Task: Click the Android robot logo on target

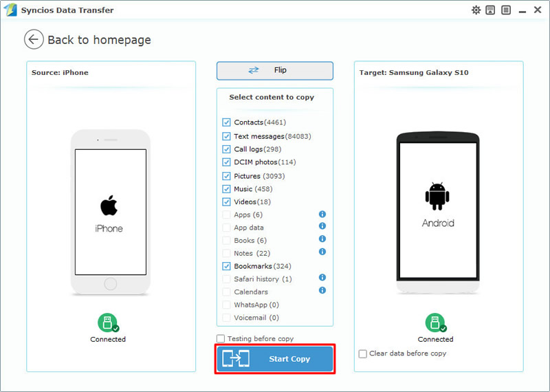Action: coord(437,196)
